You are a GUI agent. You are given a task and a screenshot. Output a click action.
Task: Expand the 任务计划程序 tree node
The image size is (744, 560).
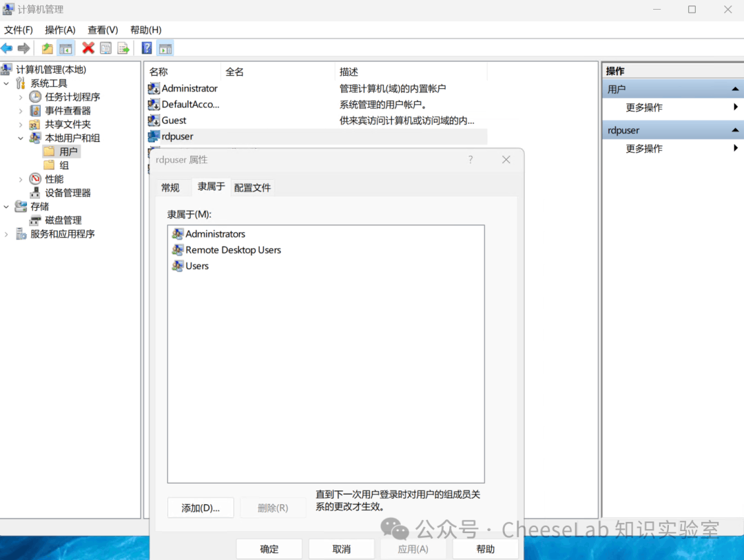tap(21, 97)
